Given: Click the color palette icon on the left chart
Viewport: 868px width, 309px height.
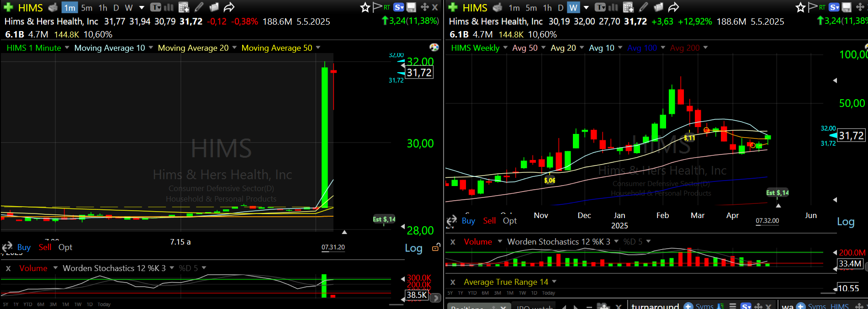Looking at the screenshot, I should point(434,47).
